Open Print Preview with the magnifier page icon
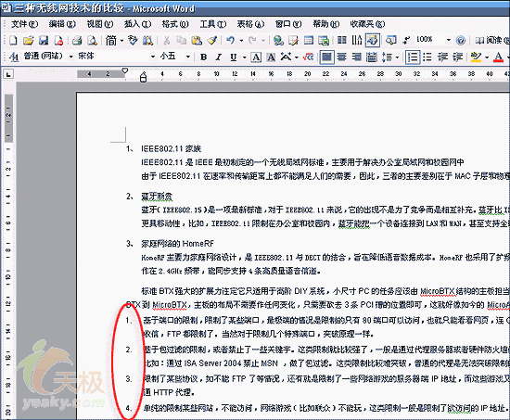 click(x=93, y=41)
